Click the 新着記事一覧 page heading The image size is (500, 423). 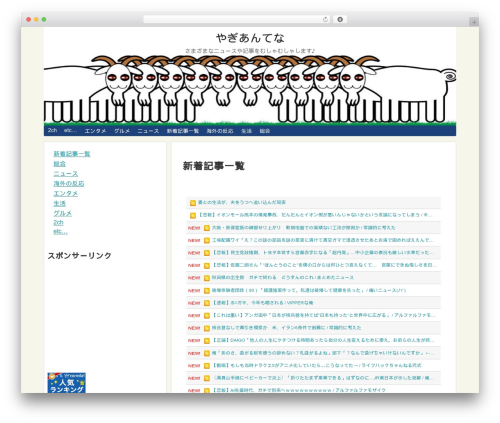click(214, 166)
